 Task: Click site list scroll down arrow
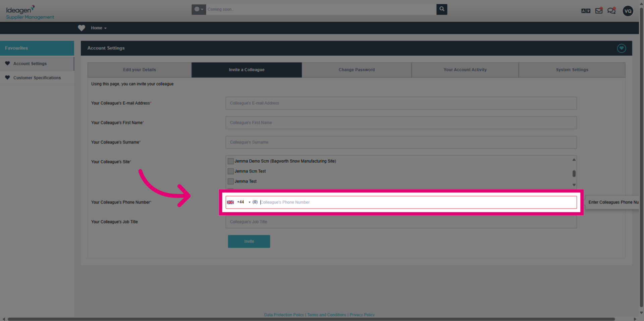tap(574, 185)
